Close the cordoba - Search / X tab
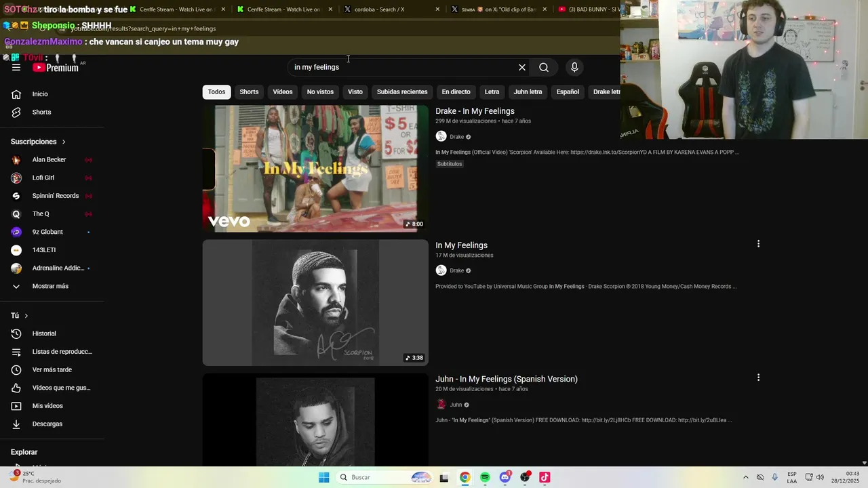The height and width of the screenshot is (488, 868). (x=437, y=9)
